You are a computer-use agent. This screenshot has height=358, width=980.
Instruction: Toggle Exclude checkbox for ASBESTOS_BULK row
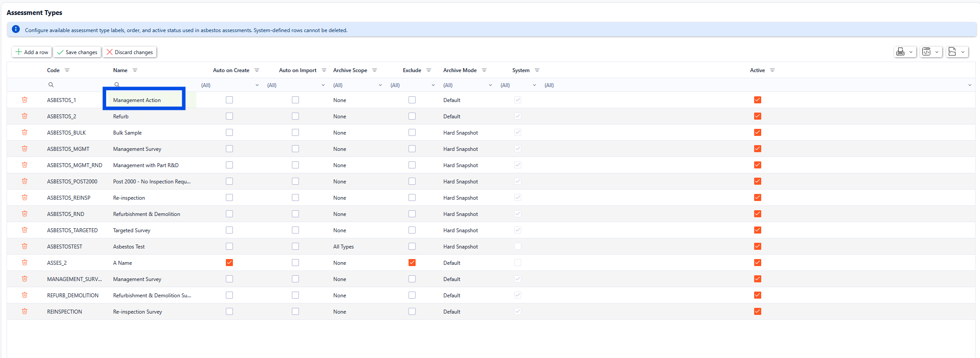[412, 132]
